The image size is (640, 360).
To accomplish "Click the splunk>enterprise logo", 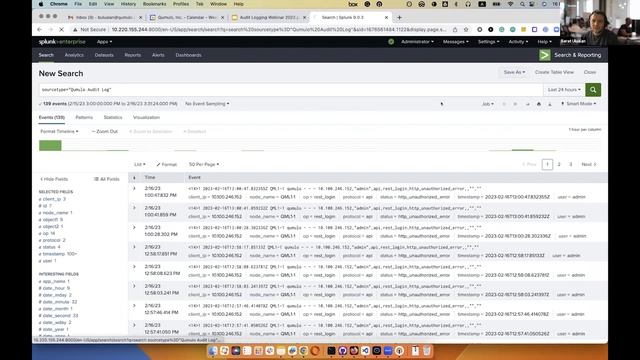I will pyautogui.click(x=62, y=42).
